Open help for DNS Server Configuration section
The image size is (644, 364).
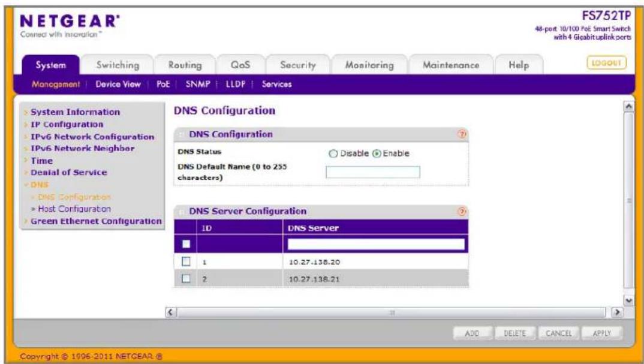(x=462, y=211)
